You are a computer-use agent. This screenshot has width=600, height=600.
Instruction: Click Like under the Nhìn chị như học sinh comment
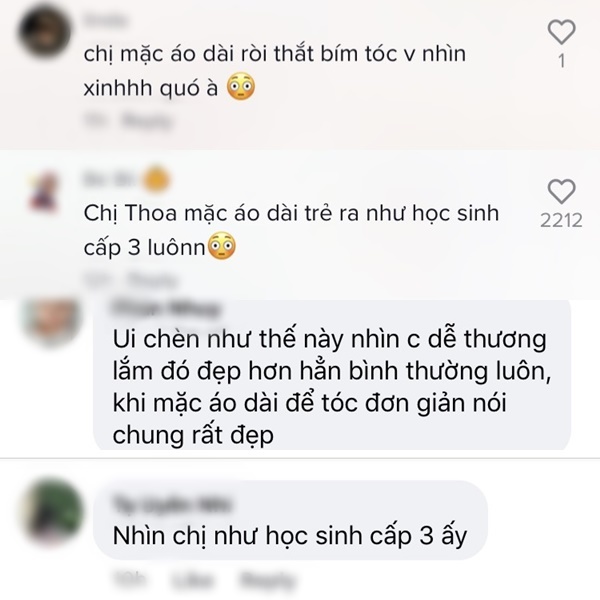192,580
